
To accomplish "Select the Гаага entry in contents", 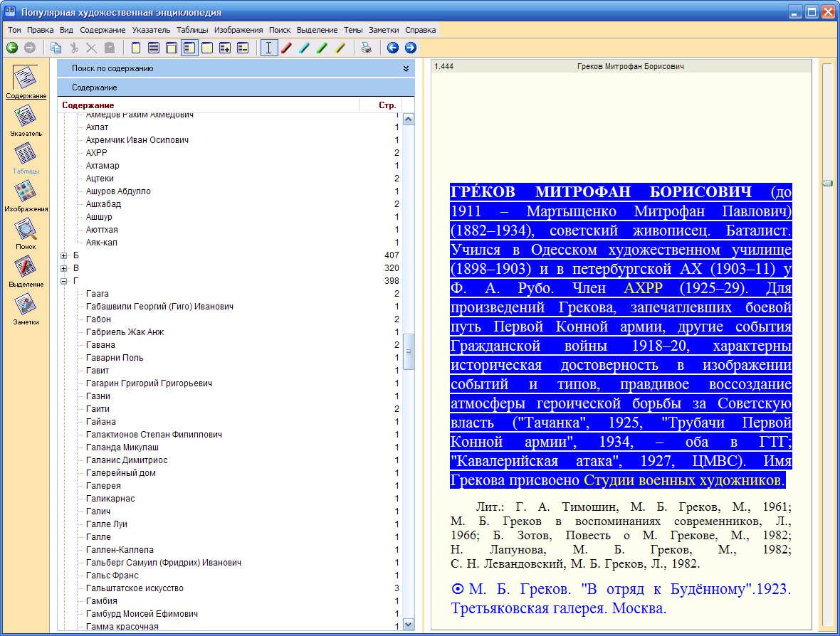I will [x=98, y=294].
